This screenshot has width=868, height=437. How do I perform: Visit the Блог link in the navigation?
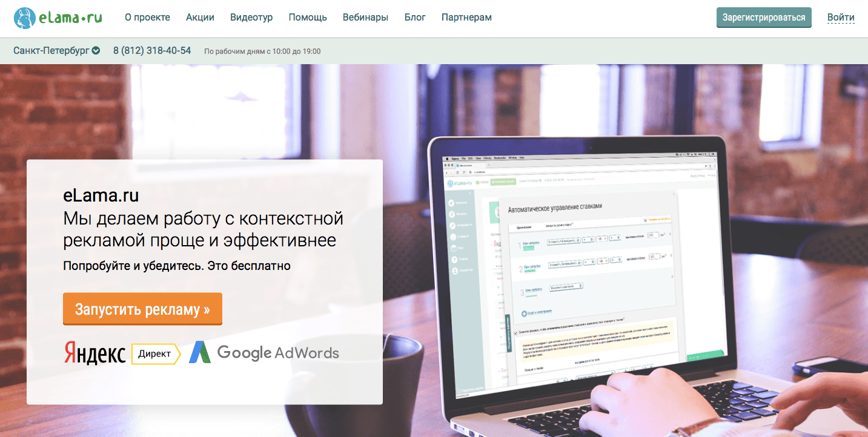[x=415, y=18]
